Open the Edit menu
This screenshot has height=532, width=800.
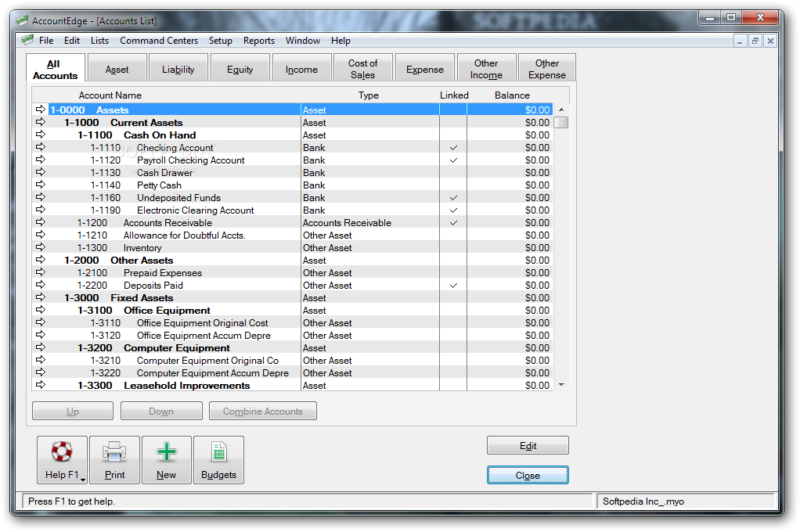(72, 41)
